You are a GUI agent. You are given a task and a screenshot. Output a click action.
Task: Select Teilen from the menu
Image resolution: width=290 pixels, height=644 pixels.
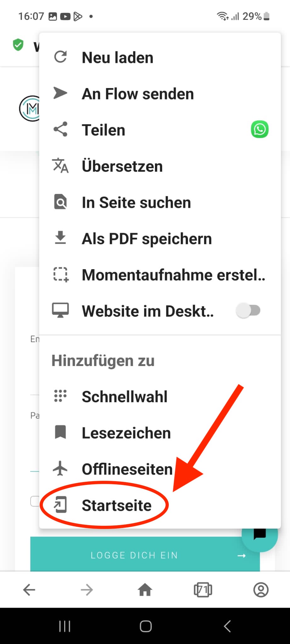(104, 130)
